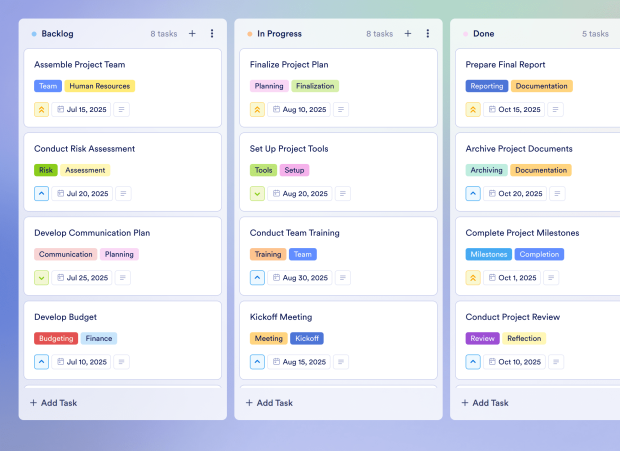
Task: Click Add Task in the In Progress column
Action: (269, 403)
